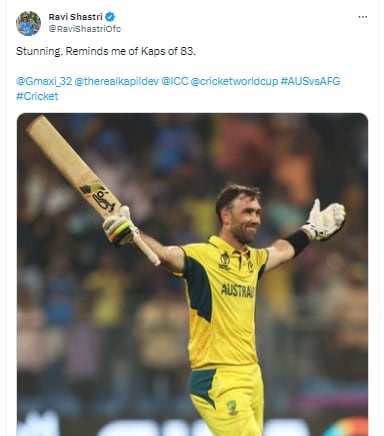The height and width of the screenshot is (436, 384).
Task: Click the #Cricket hashtag
Action: coord(37,96)
